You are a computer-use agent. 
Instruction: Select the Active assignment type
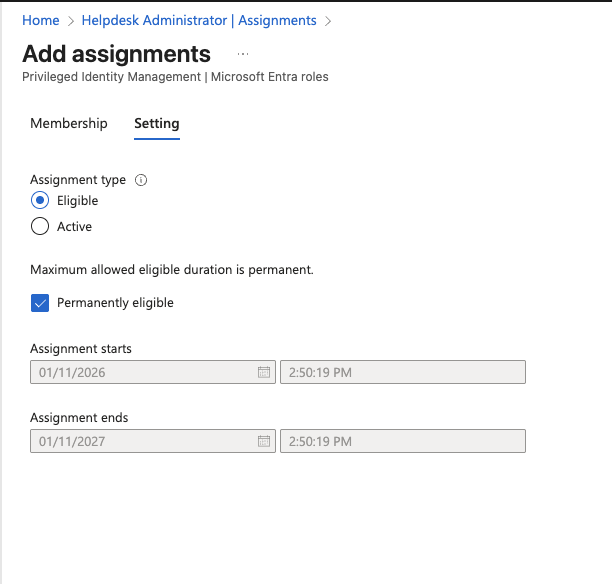40,227
